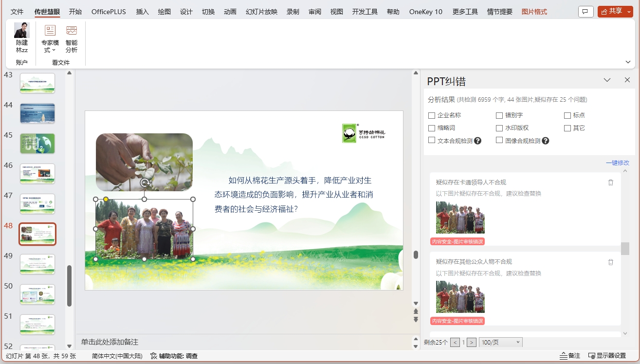Click language indicator 简体中文(中国大陆)
The image size is (640, 364).
point(117,356)
